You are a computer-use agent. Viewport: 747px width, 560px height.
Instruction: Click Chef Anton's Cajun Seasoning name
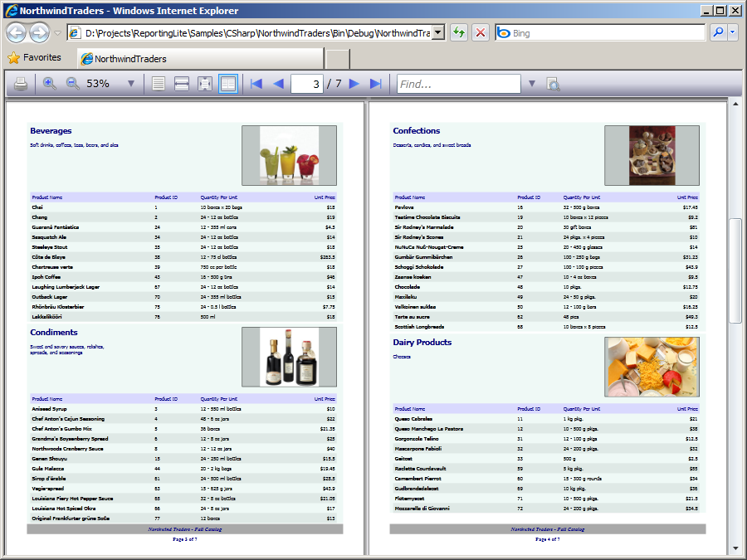tap(68, 419)
